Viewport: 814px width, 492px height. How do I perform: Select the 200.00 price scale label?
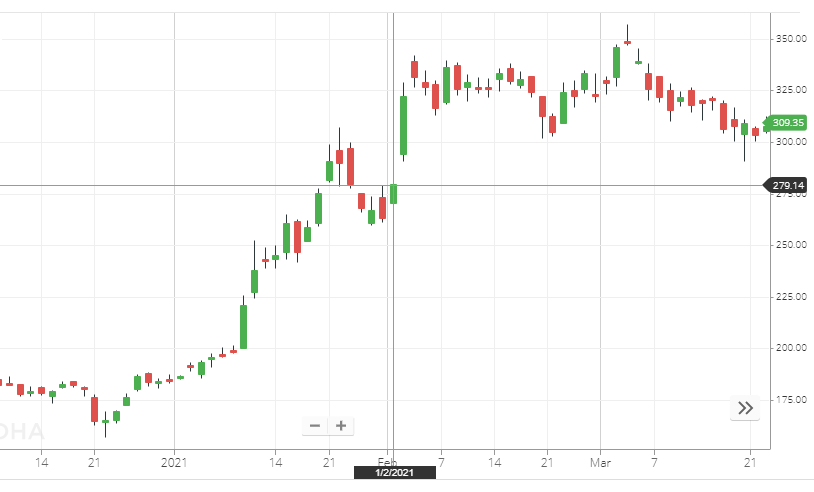click(789, 348)
